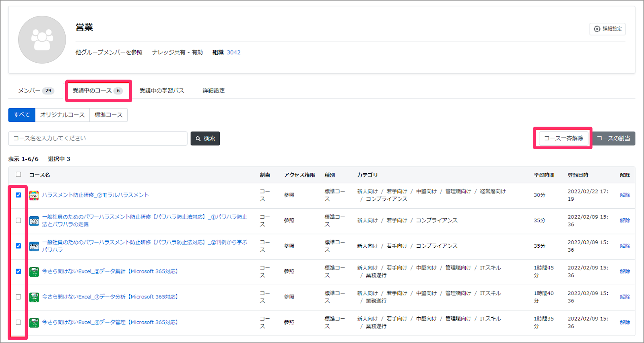Check the Excel_④データ管理 row checkbox
The height and width of the screenshot is (343, 644).
(x=18, y=322)
